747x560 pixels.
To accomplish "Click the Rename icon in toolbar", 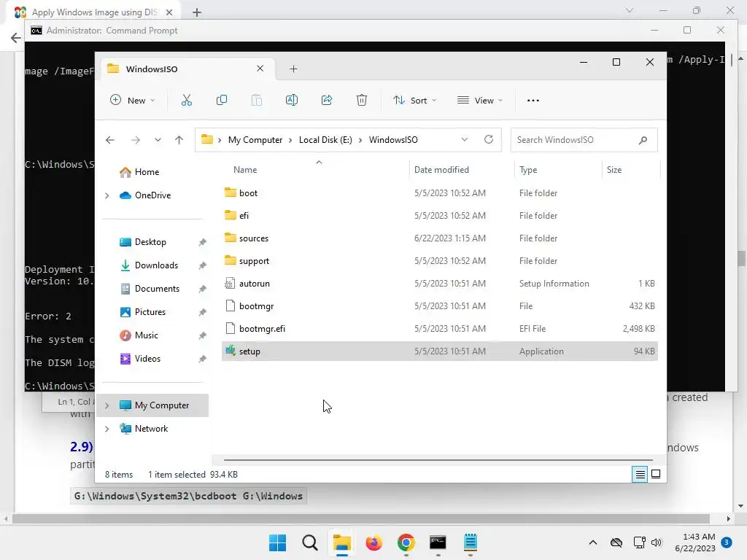I will click(292, 100).
